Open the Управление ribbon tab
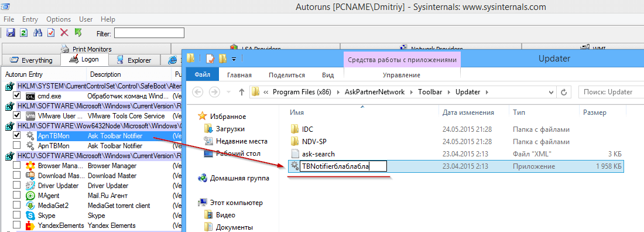Viewport: 644px width, 232px height. tap(401, 75)
